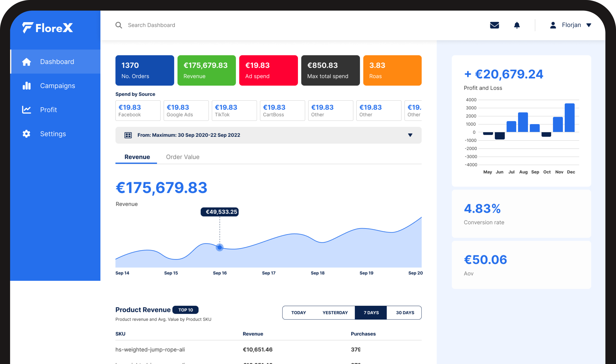The height and width of the screenshot is (364, 616).
Task: Open notifications bell icon
Action: pos(517,25)
